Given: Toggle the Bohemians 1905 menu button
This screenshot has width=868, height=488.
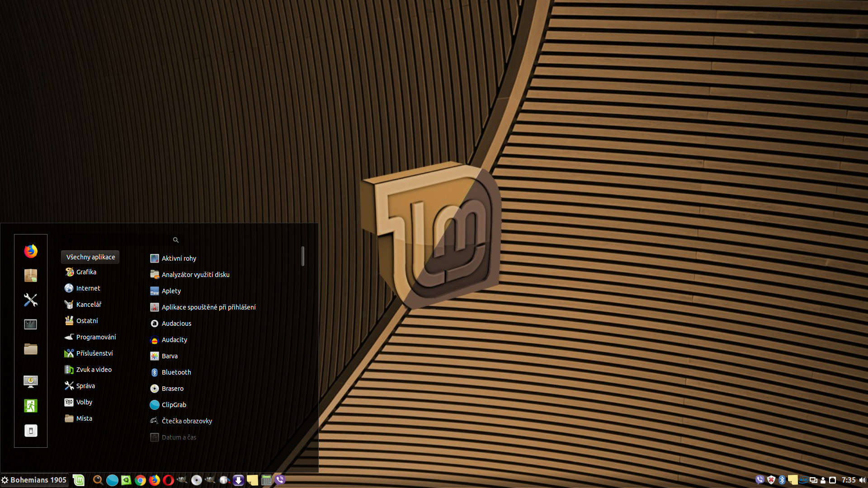Looking at the screenshot, I should (34, 480).
